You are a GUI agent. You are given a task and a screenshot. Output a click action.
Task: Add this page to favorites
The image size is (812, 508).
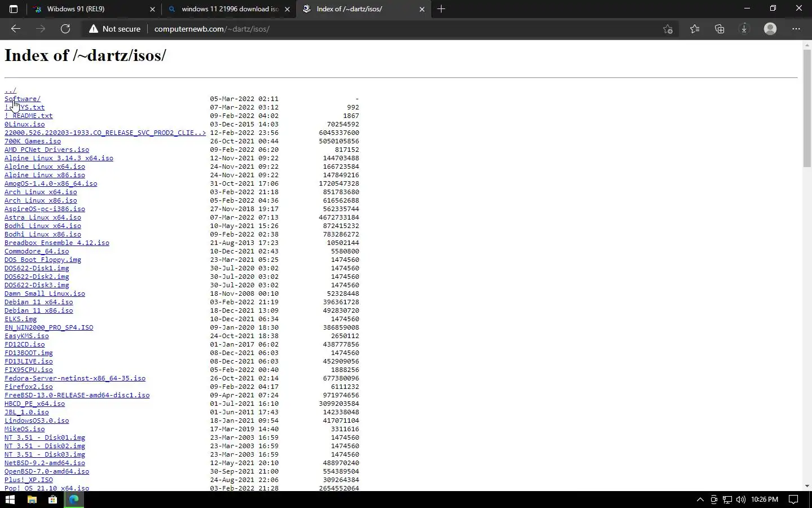tap(668, 29)
